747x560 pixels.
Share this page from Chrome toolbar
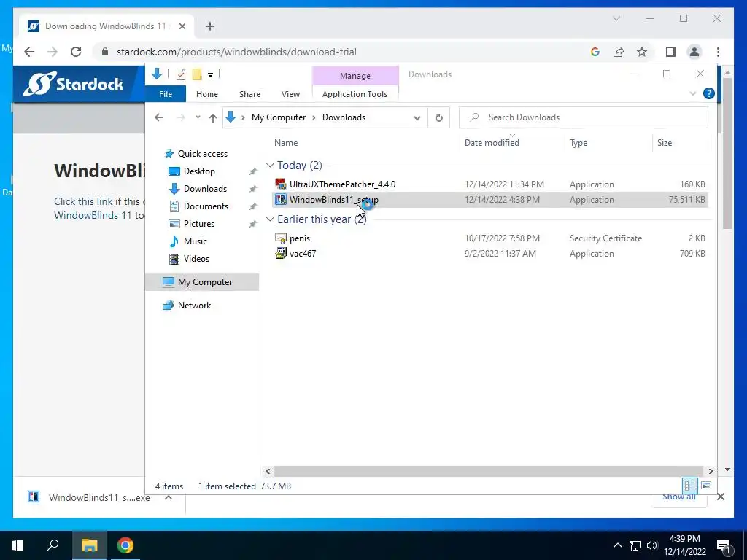(619, 52)
